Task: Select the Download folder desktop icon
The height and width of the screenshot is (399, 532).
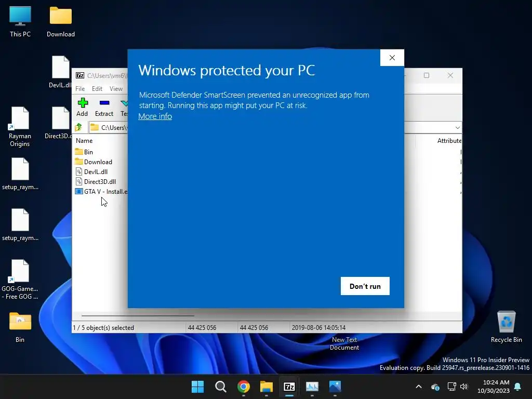Action: (61, 21)
